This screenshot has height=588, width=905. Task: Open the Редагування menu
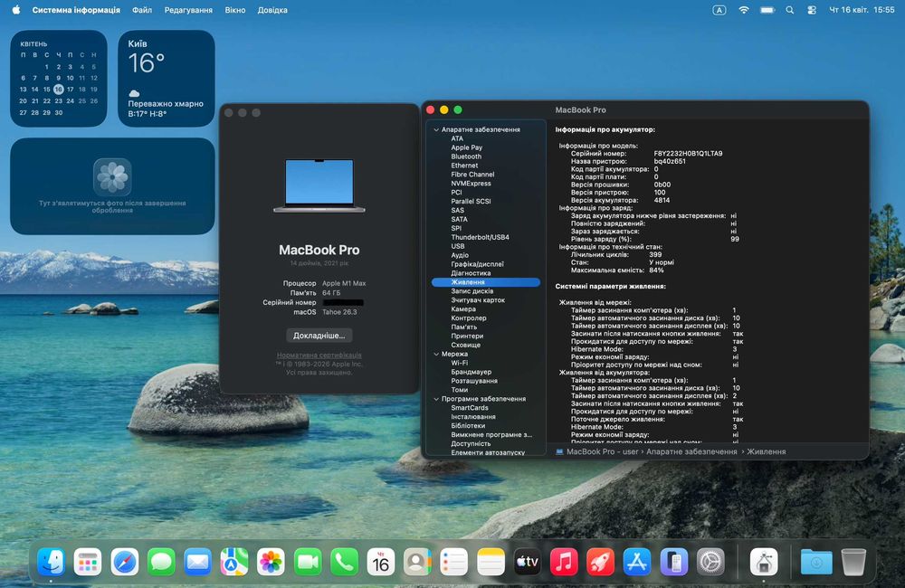point(188,10)
